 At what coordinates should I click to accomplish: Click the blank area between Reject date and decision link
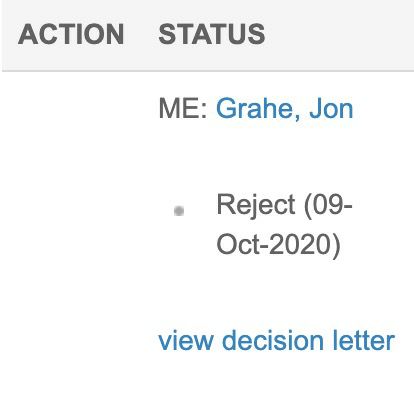click(x=277, y=293)
